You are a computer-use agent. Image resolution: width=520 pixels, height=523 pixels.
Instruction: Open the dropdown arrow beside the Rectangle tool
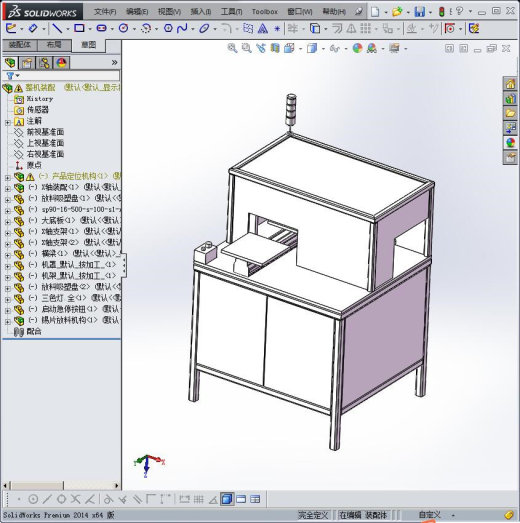point(89,29)
